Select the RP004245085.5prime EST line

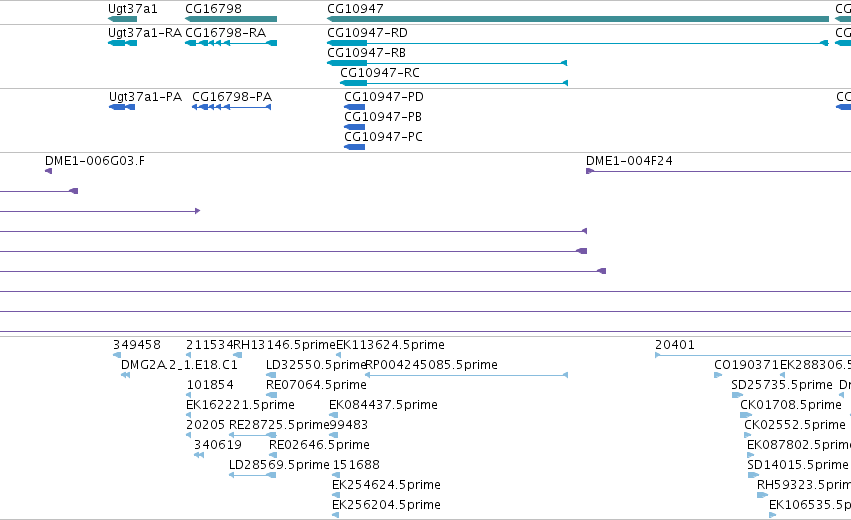(467, 375)
